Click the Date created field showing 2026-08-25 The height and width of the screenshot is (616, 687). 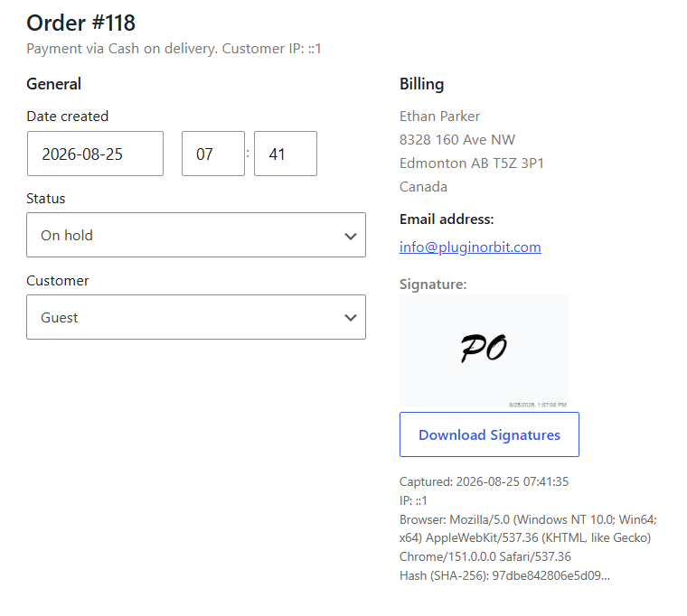95,154
